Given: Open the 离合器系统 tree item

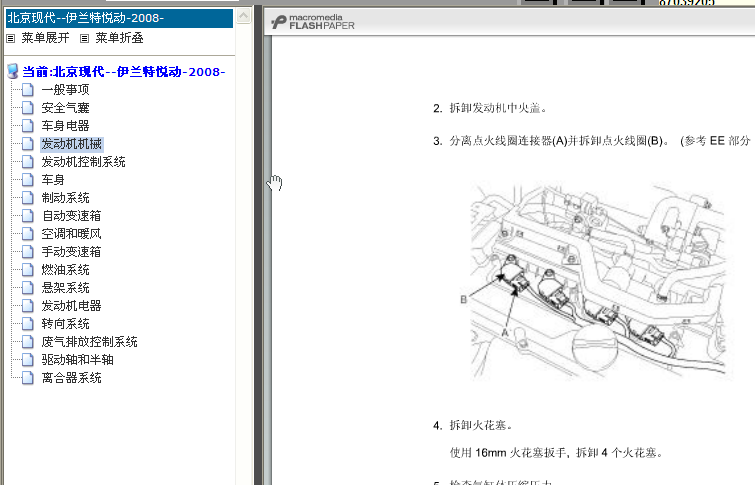Looking at the screenshot, I should click(x=71, y=378).
